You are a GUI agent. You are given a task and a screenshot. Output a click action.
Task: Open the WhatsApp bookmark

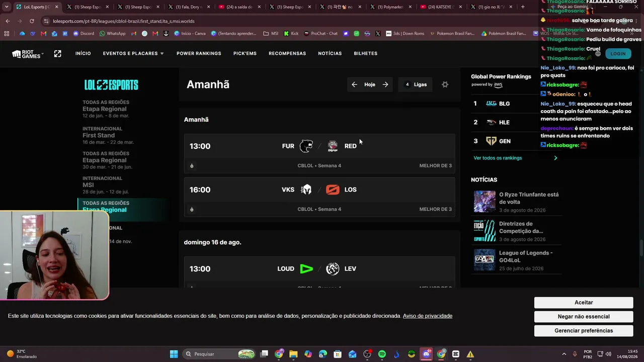[112, 34]
